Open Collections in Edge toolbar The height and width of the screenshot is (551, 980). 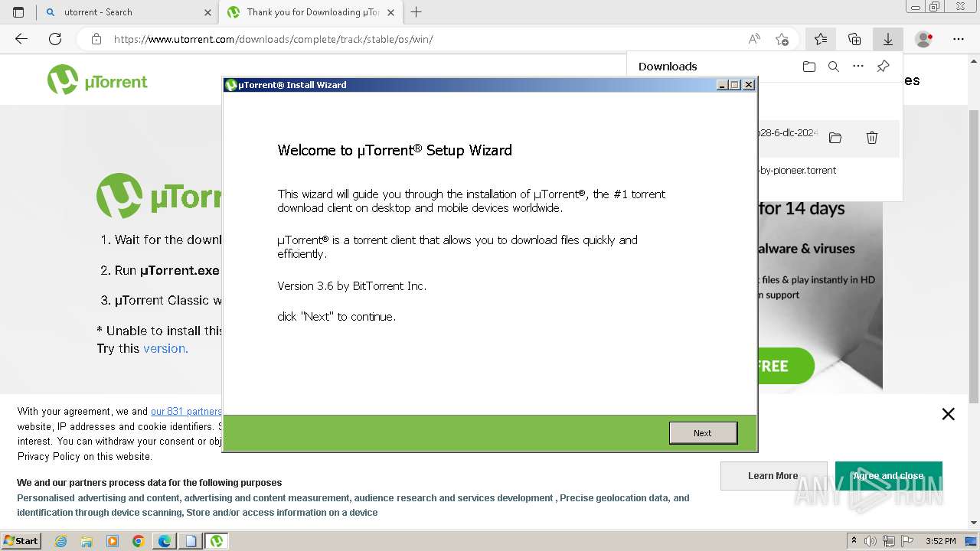pyautogui.click(x=854, y=39)
